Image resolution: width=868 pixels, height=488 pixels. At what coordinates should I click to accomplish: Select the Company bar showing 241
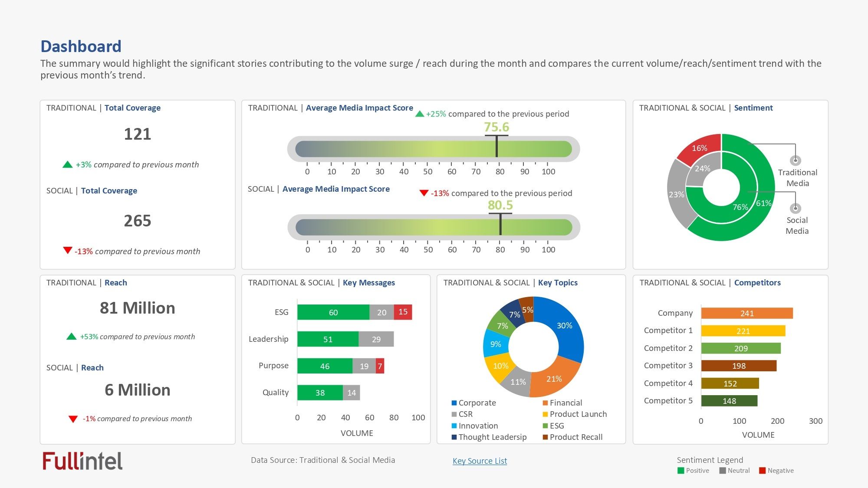[x=746, y=313]
